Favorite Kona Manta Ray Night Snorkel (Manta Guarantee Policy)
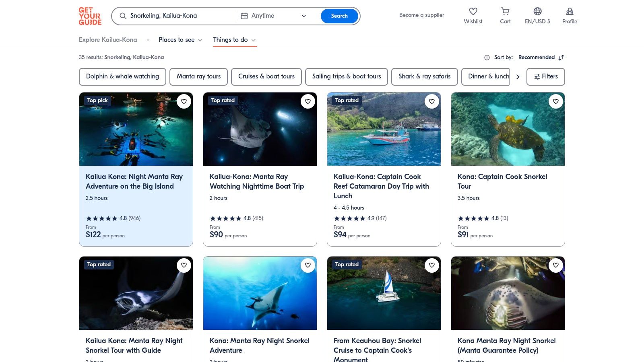Screen dimensions: 644x362 click(x=556, y=265)
